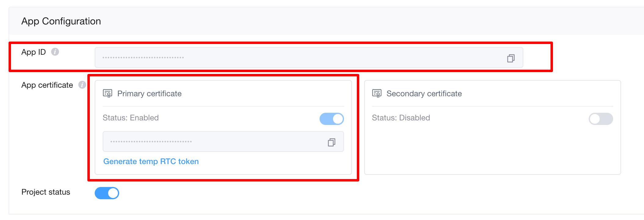Click the Primary certificate badge icon

(x=108, y=93)
